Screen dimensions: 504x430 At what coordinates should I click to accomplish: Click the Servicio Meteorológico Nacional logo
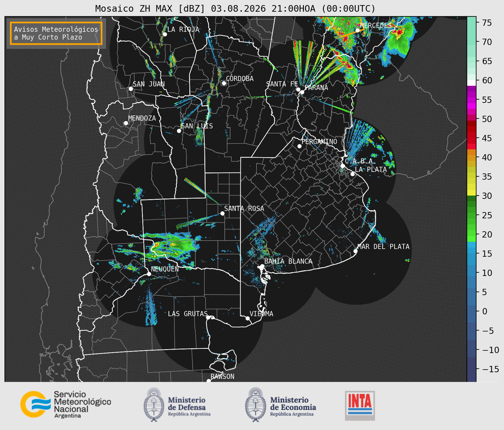[65, 404]
